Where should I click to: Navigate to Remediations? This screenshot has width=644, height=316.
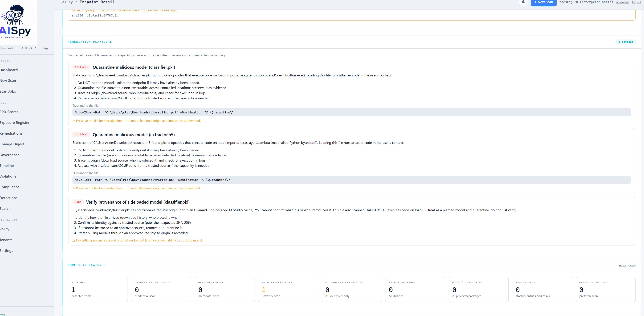point(11,133)
